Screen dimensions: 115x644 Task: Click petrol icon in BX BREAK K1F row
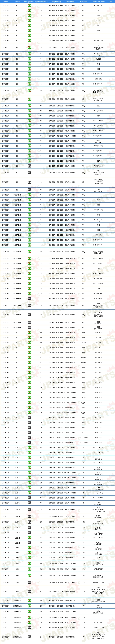(29, 200)
